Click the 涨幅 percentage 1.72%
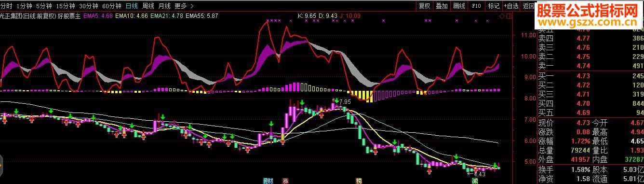Image resolution: width=644 pixels, height=184 pixels. coord(580,141)
